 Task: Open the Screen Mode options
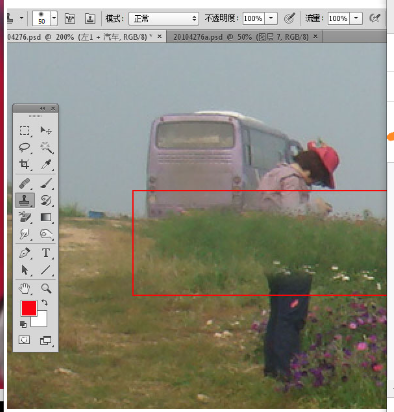tap(46, 340)
